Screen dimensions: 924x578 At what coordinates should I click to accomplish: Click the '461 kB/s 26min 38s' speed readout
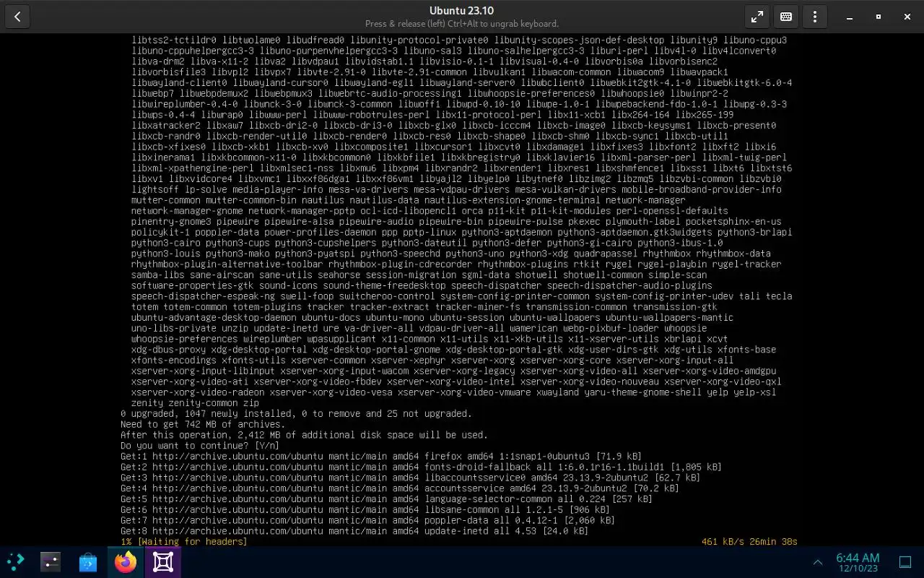(x=749, y=542)
